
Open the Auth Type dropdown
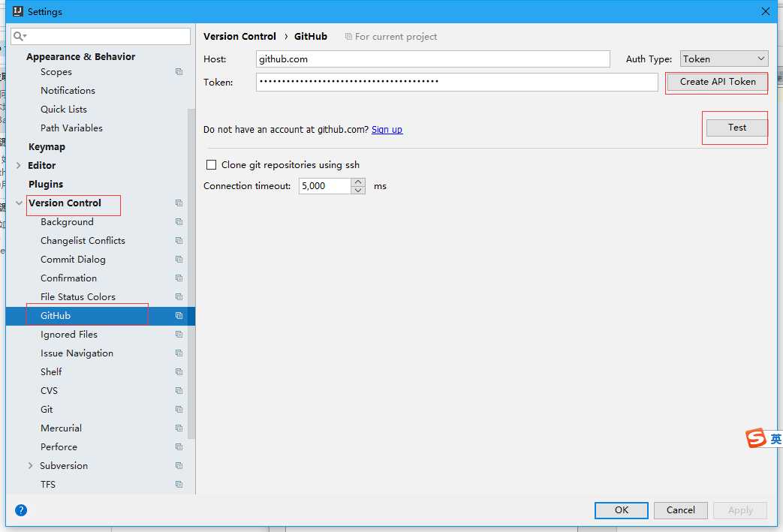coord(724,59)
